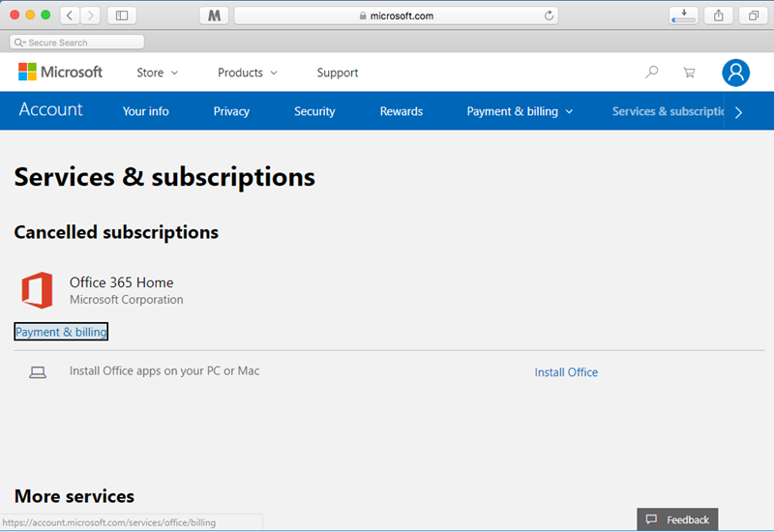Click the Cancelled subscriptions heading
Viewport: 774px width, 532px height.
point(116,232)
